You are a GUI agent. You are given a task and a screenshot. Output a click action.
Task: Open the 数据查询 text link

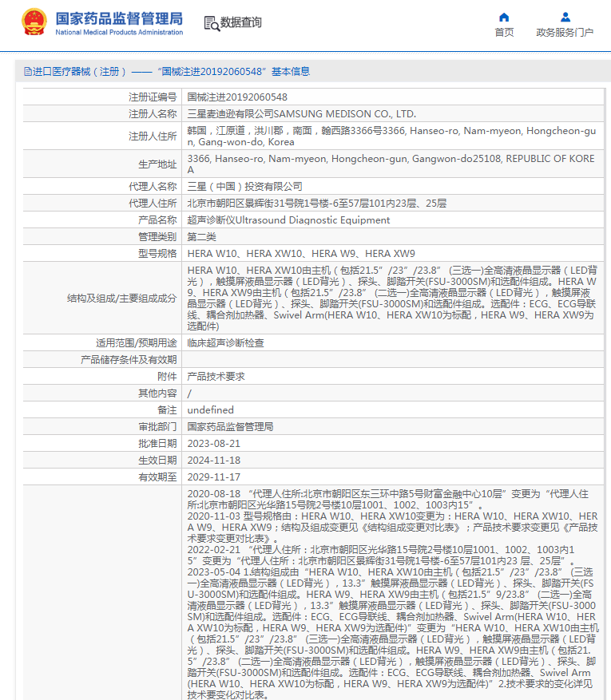[240, 22]
